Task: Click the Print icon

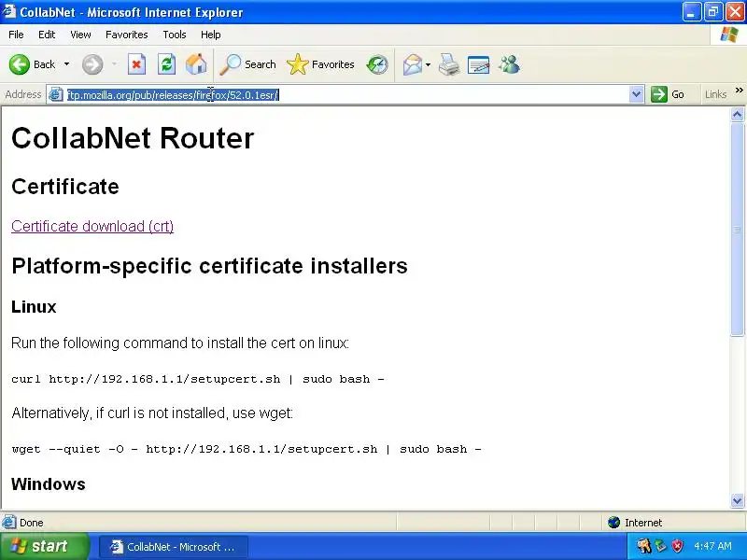Action: (449, 64)
